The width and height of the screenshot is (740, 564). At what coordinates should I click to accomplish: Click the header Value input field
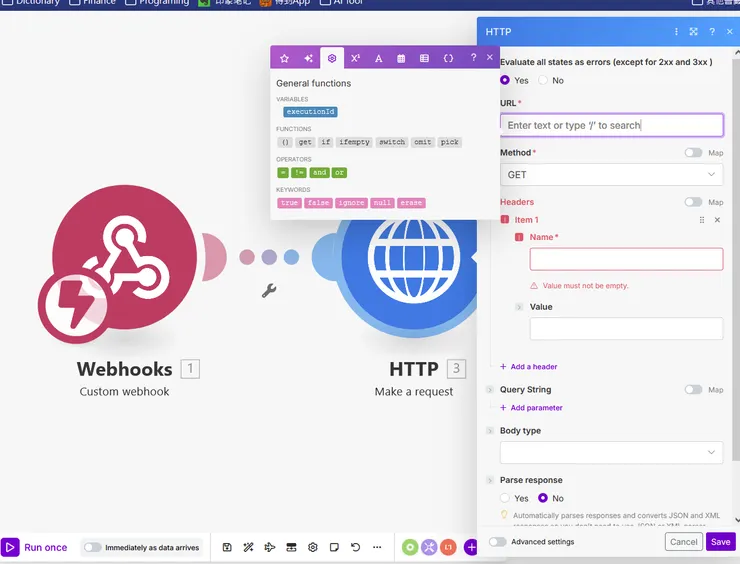click(x=626, y=328)
